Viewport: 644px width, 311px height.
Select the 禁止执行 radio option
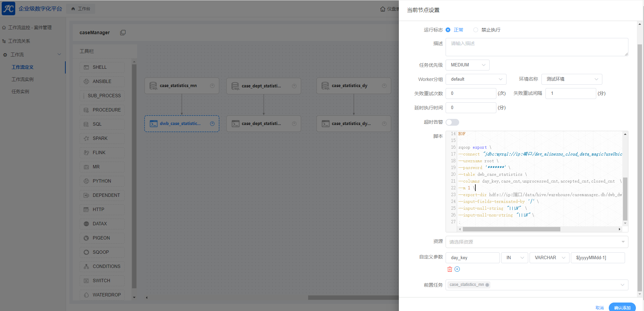[476, 30]
